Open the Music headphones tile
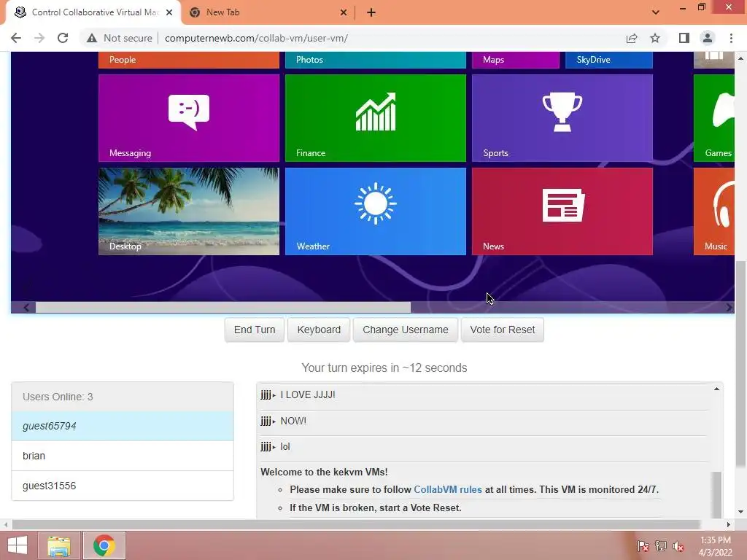Viewport: 747px width, 560px height. pyautogui.click(x=714, y=211)
